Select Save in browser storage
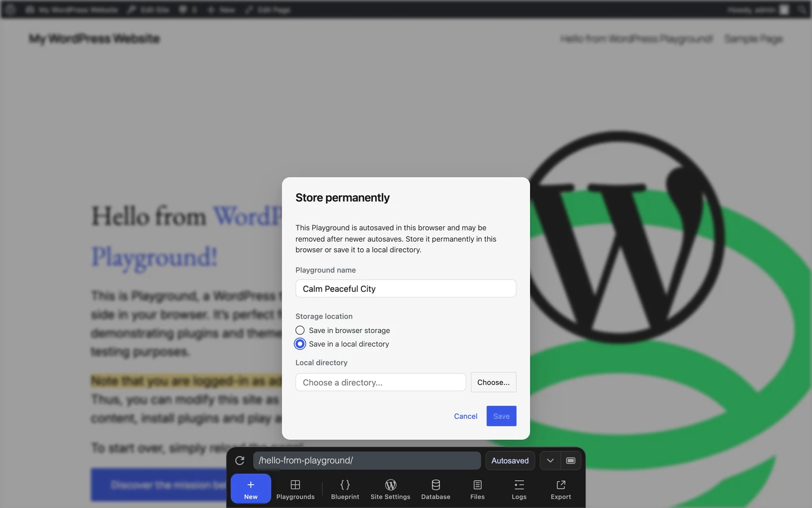Image resolution: width=812 pixels, height=508 pixels. click(343, 330)
